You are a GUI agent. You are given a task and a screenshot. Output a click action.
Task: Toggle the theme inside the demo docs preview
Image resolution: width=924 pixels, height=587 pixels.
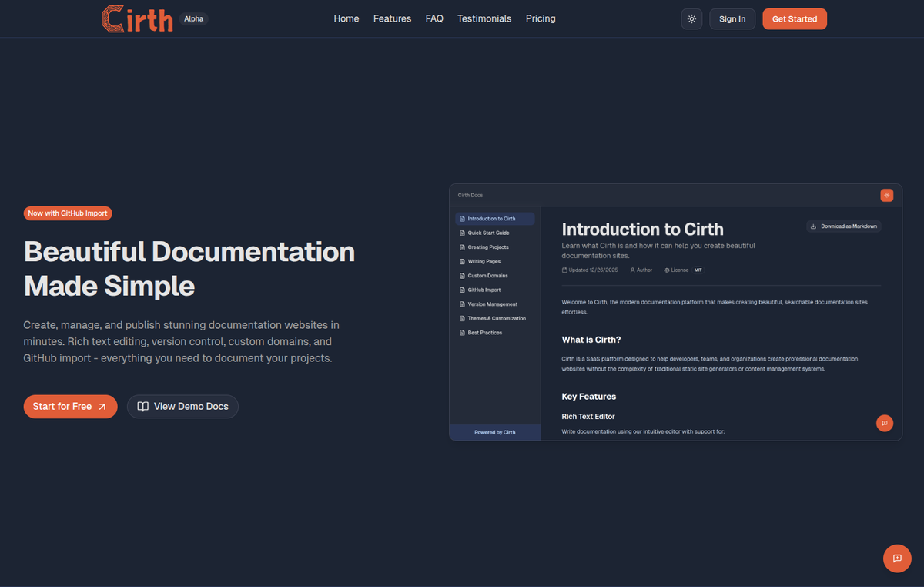point(886,195)
